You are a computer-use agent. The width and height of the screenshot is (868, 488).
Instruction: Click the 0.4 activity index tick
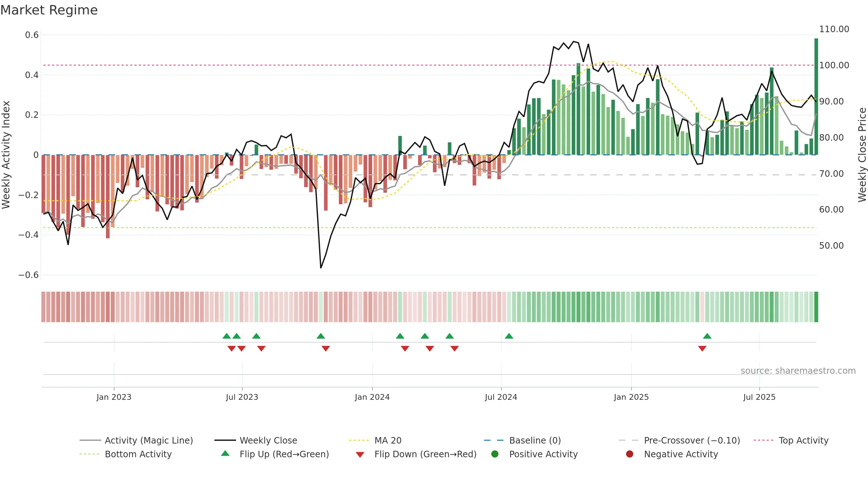[x=32, y=75]
